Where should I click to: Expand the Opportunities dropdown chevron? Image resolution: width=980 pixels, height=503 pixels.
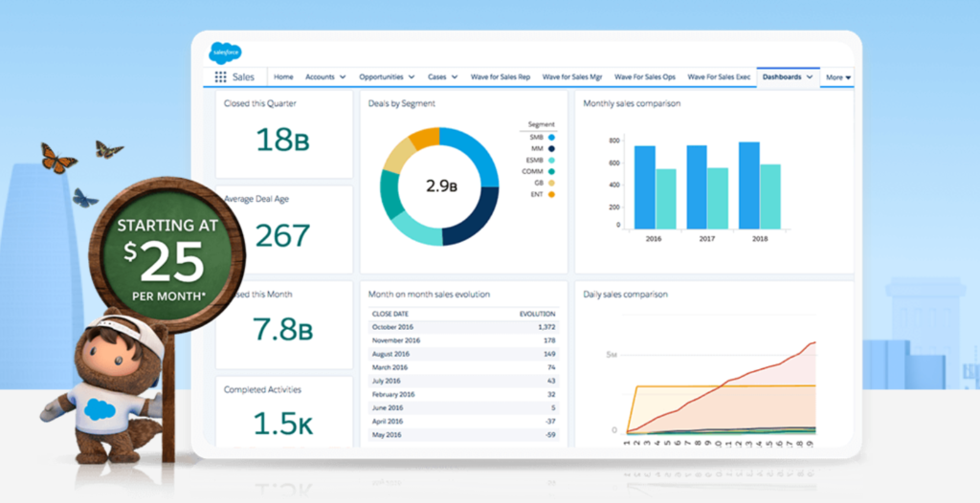click(x=412, y=77)
